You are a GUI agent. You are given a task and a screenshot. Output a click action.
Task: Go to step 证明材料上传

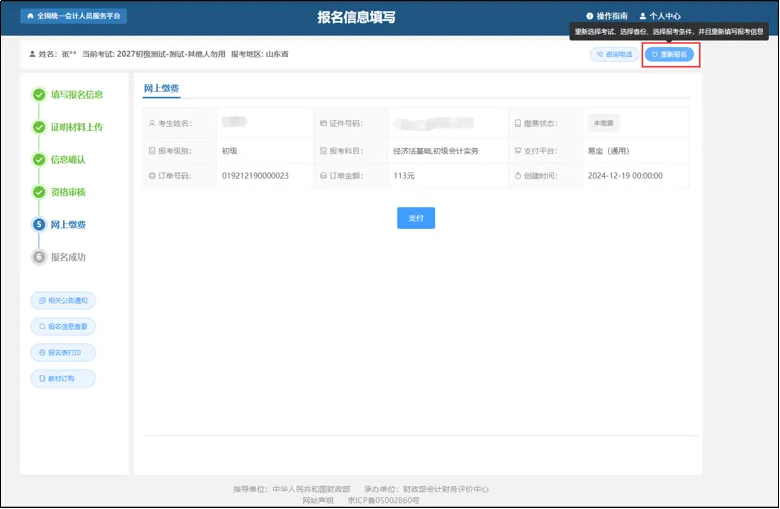pos(77,127)
